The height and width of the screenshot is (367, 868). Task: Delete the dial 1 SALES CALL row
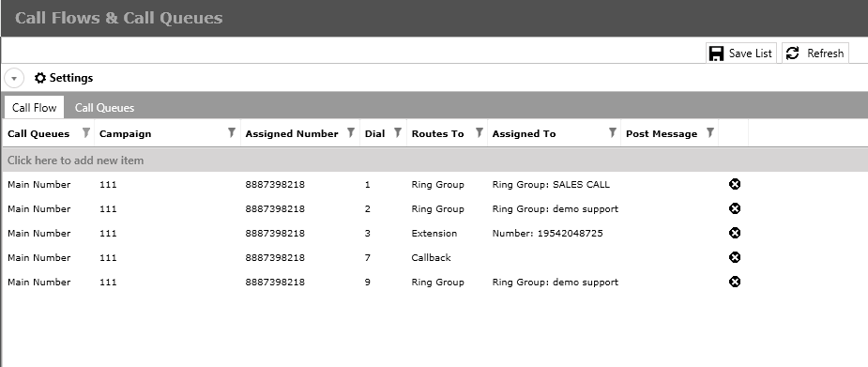[x=735, y=184]
